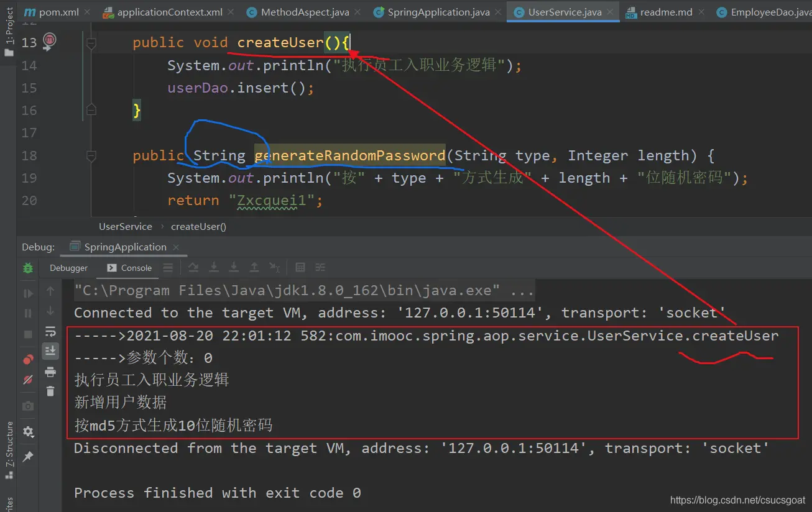Close the SpringApplication debug session tab
Viewport: 812px width, 512px height.
pyautogui.click(x=176, y=247)
